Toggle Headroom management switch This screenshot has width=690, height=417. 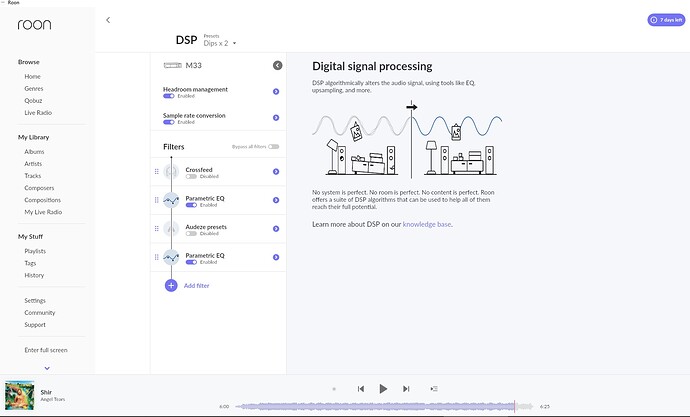click(169, 96)
